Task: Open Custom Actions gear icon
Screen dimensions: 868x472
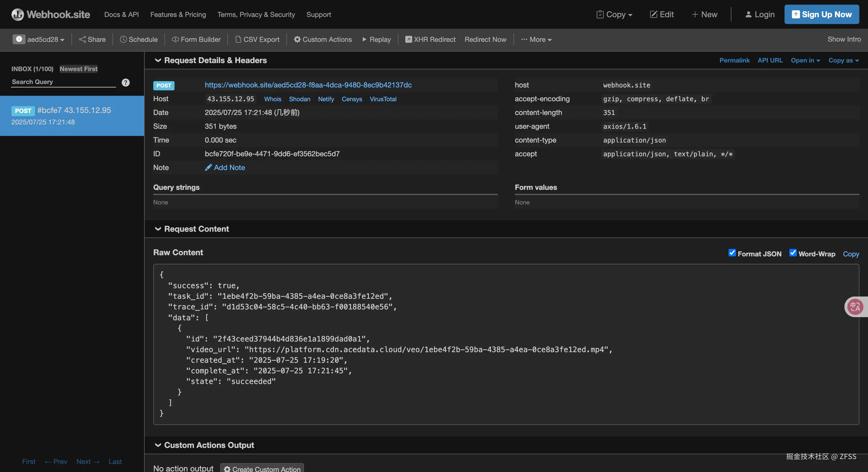Action: click(x=297, y=39)
